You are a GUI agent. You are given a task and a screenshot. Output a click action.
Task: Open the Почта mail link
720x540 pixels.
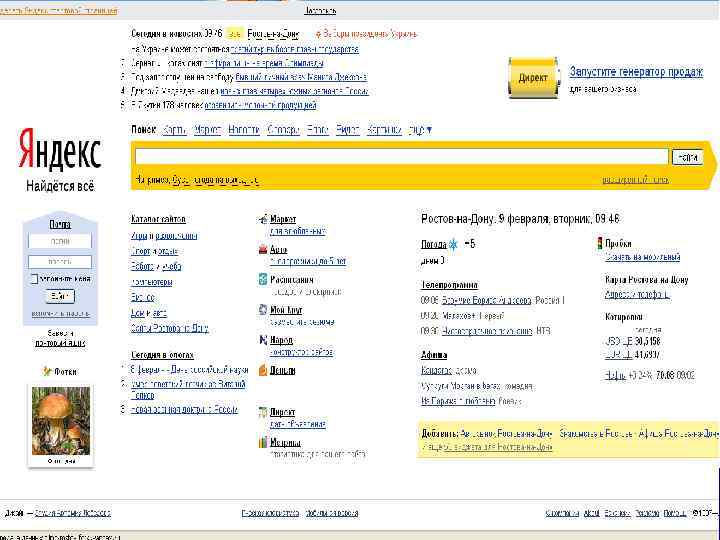(x=60, y=224)
